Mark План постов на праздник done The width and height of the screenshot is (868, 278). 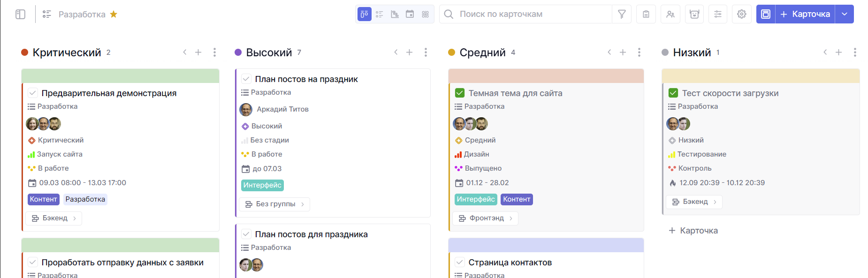[x=246, y=79]
